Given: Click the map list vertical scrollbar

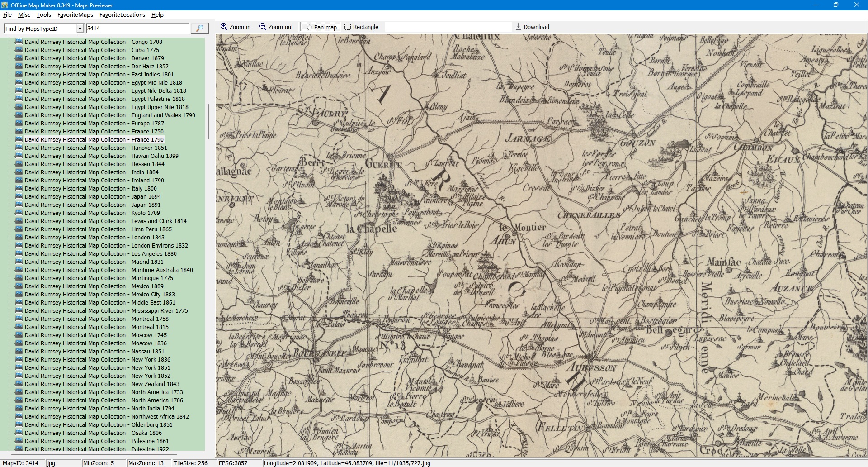Looking at the screenshot, I should click(x=208, y=122).
